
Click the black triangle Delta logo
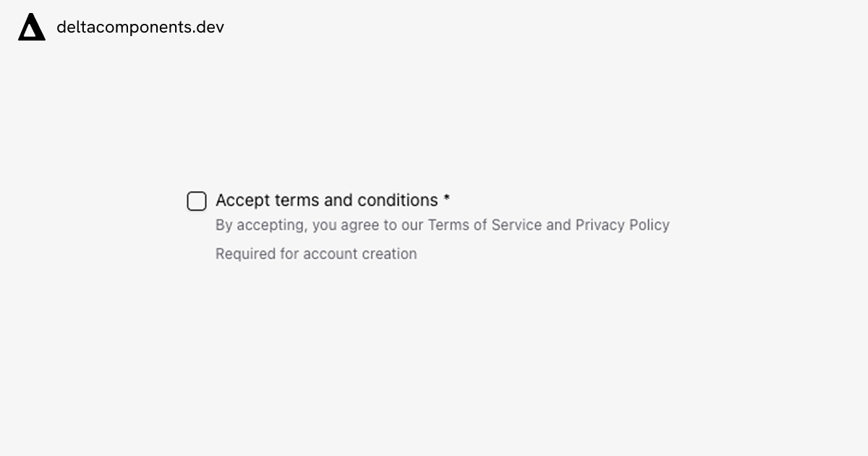point(32,28)
